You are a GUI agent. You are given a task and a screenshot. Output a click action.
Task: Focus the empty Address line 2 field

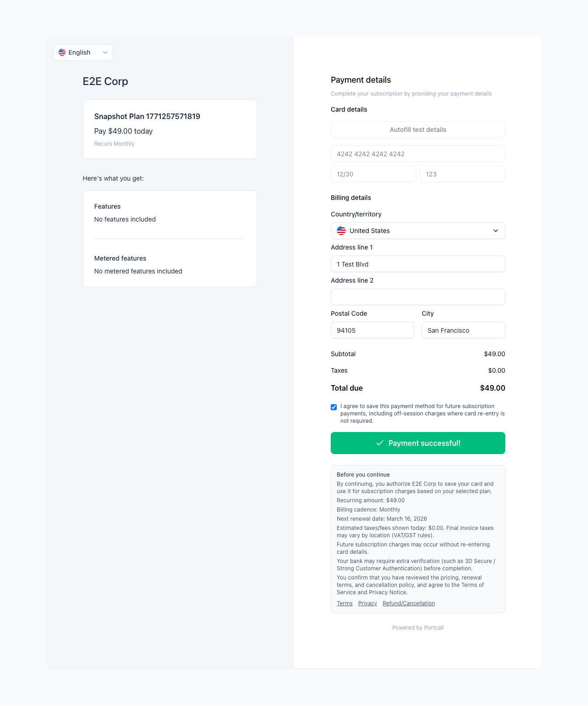pos(418,297)
